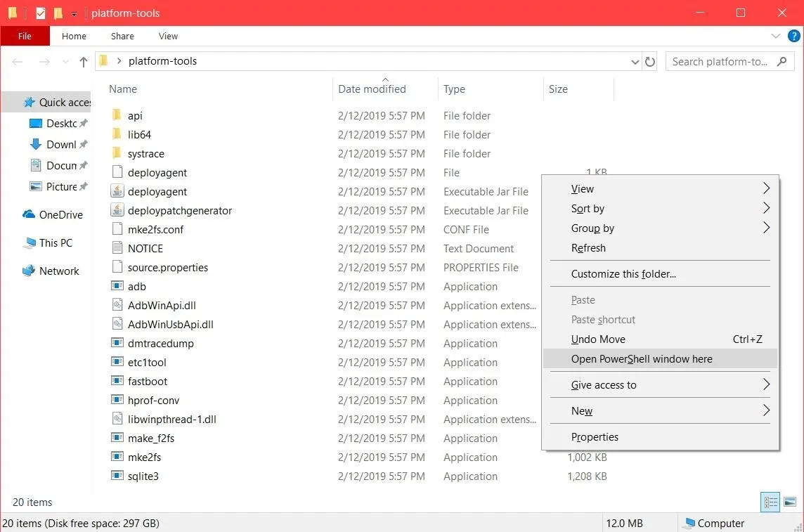804x532 pixels.
Task: Open the Home ribbon tab
Action: (x=74, y=36)
